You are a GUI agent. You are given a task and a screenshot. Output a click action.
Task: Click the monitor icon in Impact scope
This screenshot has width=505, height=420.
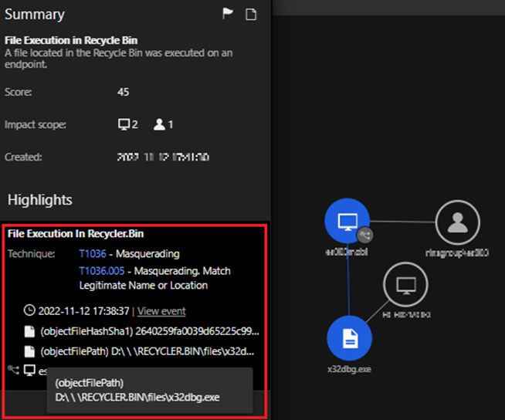tap(123, 124)
